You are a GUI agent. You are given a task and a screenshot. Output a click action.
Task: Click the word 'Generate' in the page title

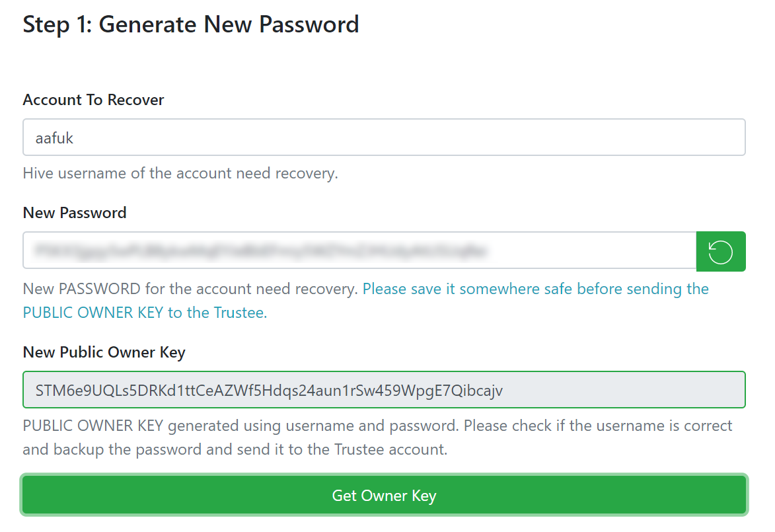click(x=148, y=24)
